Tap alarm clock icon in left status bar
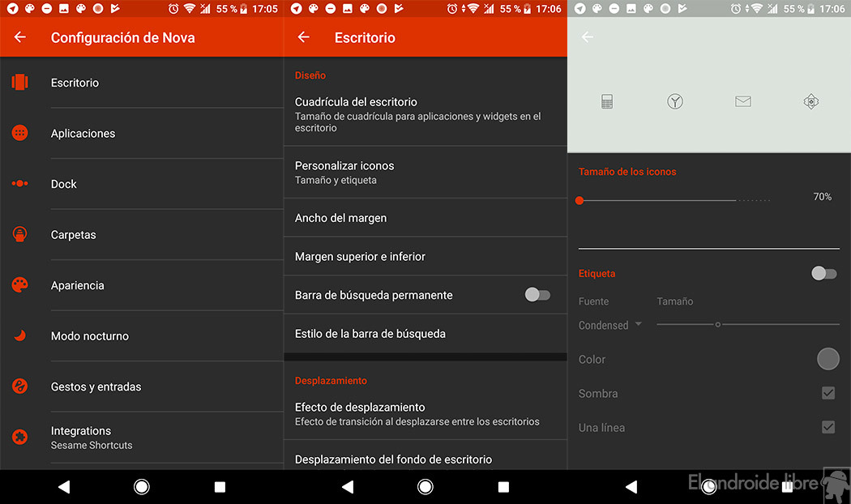The height and width of the screenshot is (504, 851). (173, 9)
